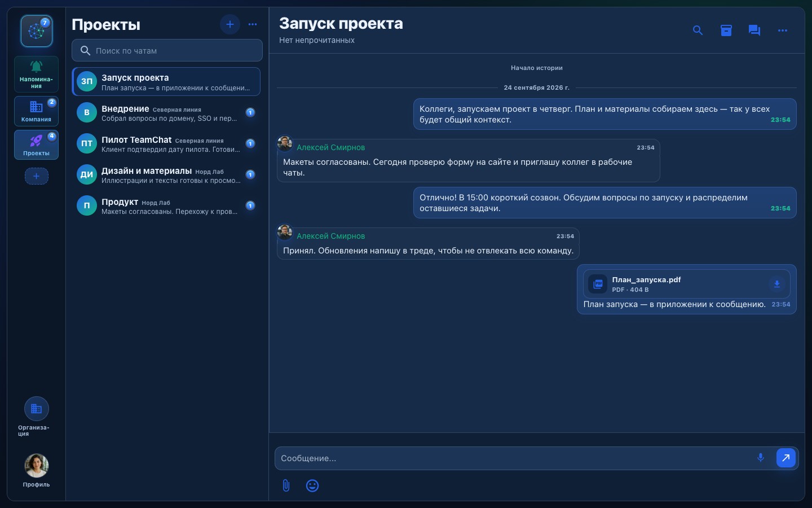Focus the Поиск по чатам search field
The image size is (812, 508).
point(167,50)
